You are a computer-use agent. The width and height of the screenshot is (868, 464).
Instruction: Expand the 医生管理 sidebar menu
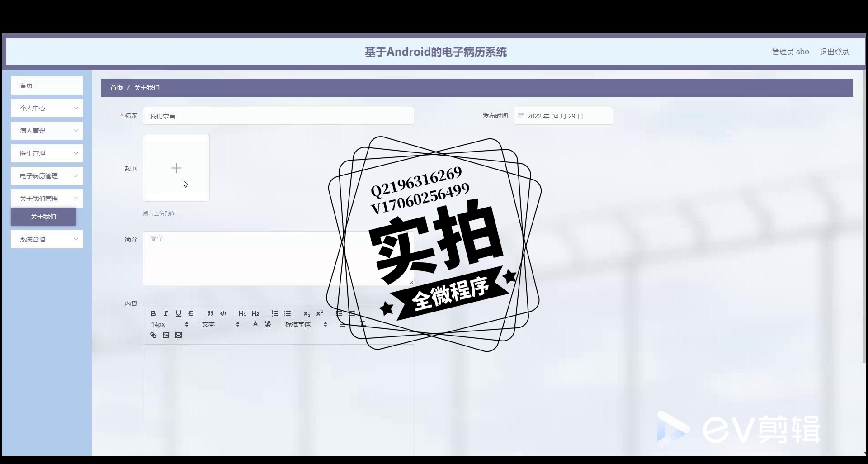pyautogui.click(x=47, y=153)
